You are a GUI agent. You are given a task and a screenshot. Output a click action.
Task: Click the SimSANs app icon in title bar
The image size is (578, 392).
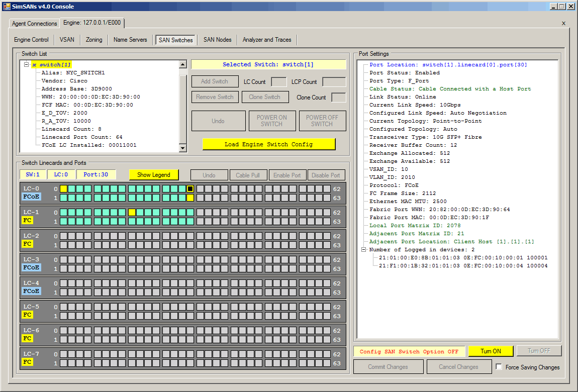tap(7, 7)
